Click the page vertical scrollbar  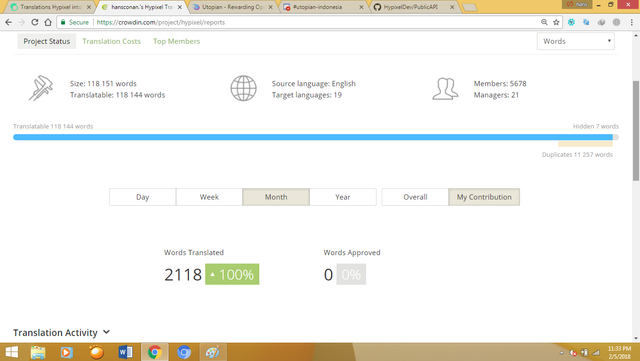[x=636, y=131]
